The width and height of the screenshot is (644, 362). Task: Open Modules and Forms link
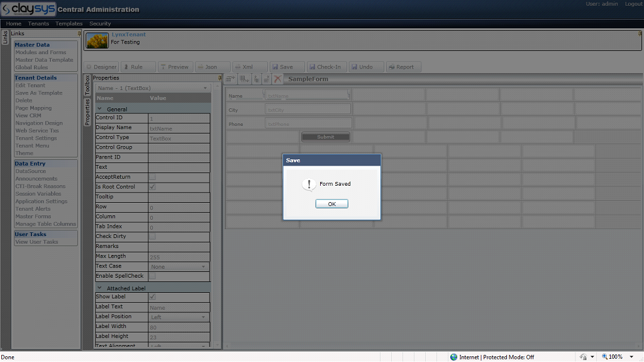click(41, 52)
